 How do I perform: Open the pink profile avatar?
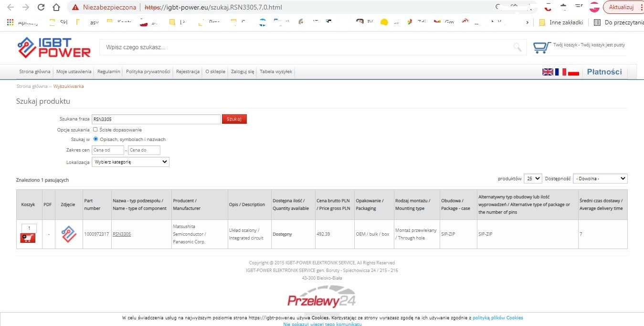click(594, 7)
